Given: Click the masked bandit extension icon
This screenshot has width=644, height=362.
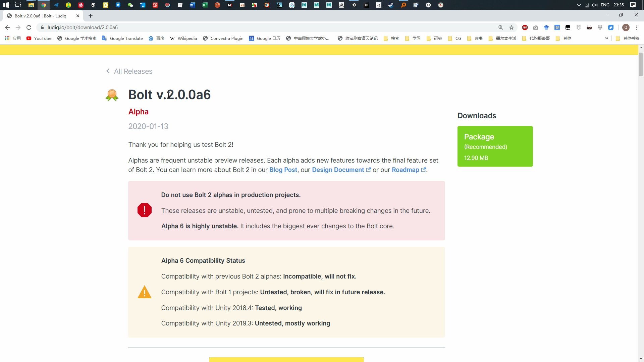Looking at the screenshot, I should (589, 27).
